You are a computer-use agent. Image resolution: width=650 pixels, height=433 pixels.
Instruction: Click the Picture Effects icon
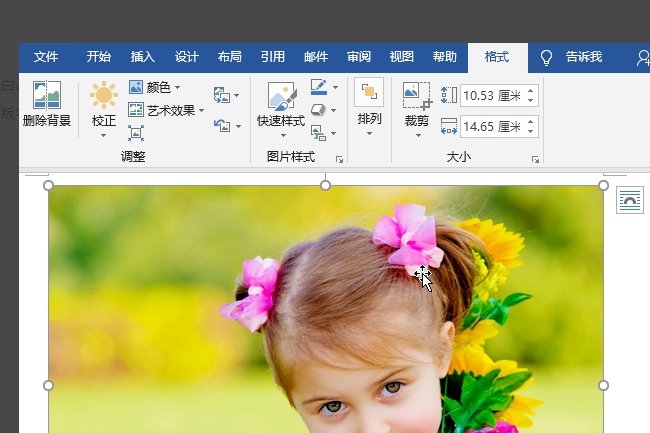[318, 110]
